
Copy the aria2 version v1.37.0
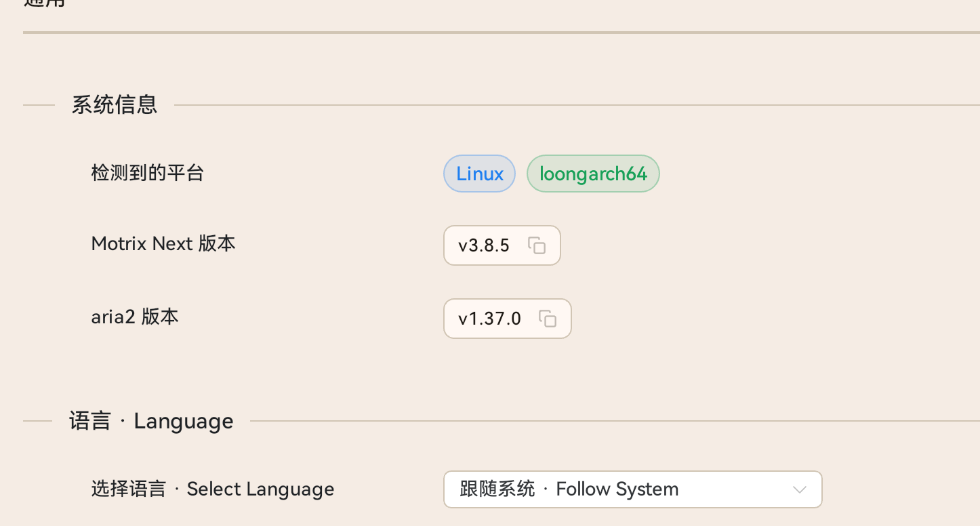548,319
